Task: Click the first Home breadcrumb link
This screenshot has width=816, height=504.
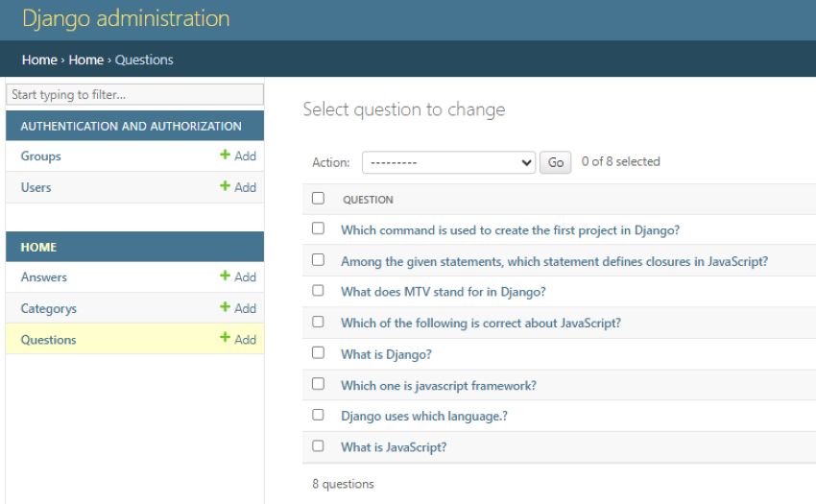Action: 39,60
